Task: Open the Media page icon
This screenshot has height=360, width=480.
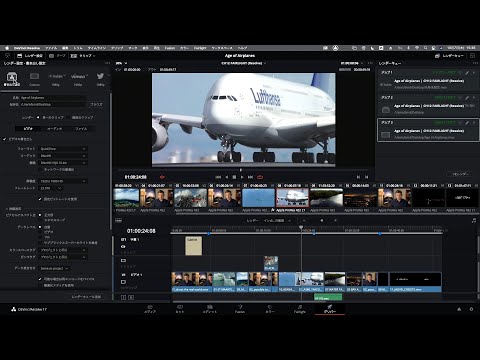Action: coord(150,309)
